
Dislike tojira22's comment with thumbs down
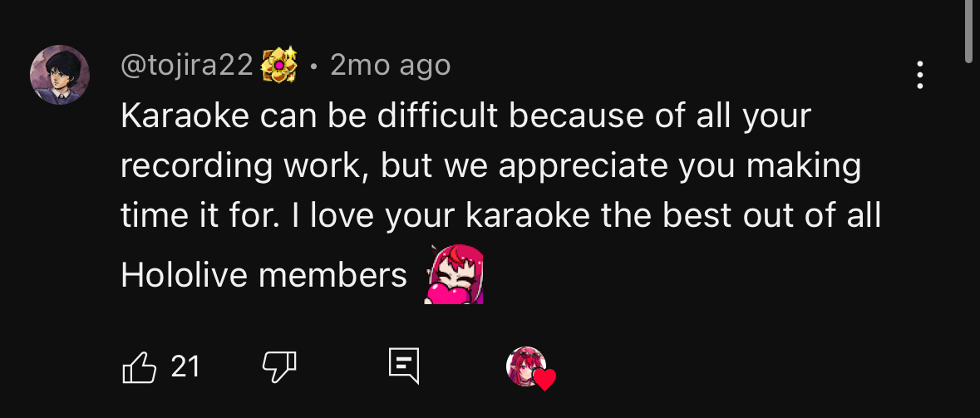[279, 366]
